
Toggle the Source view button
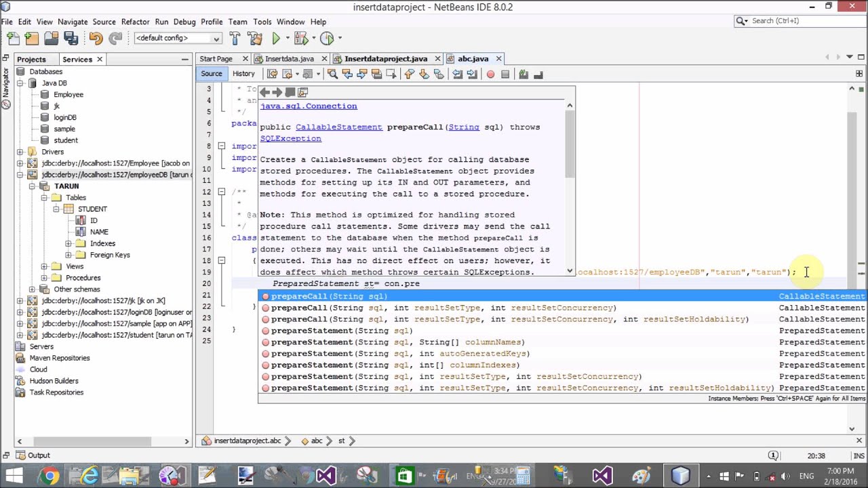tap(211, 74)
